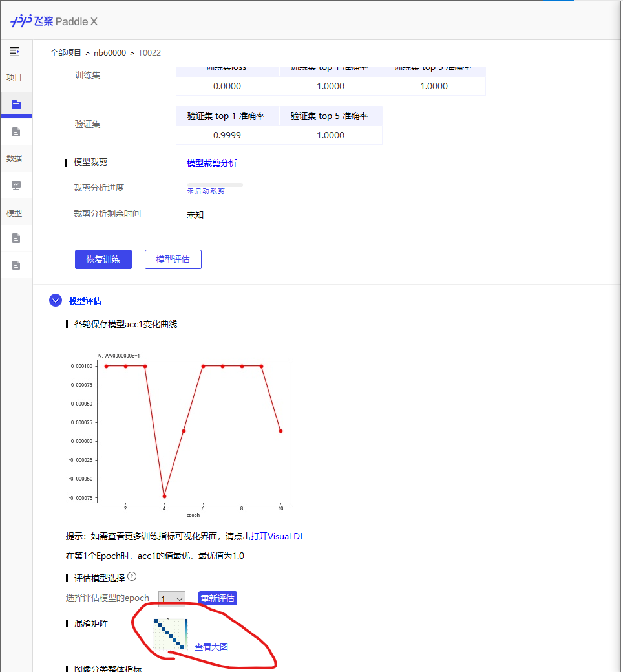Image resolution: width=623 pixels, height=672 pixels.
Task: Collapse the 模型评估 section chevron
Action: [56, 301]
